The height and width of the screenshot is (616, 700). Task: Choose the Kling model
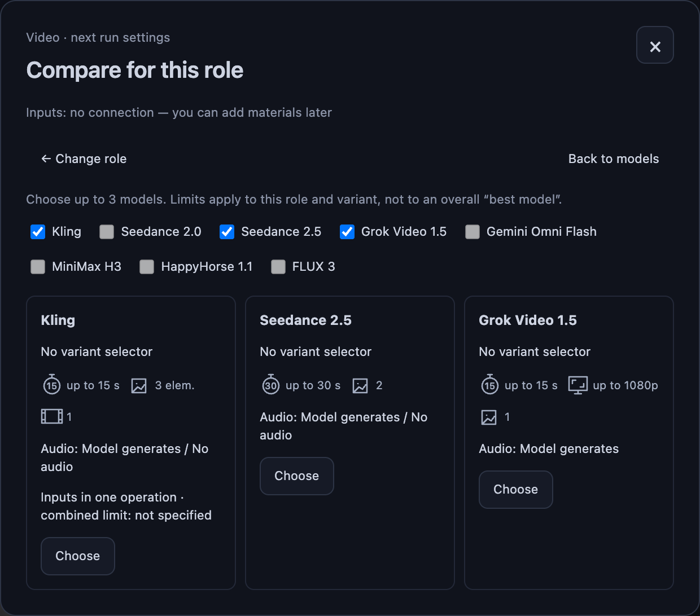point(78,556)
